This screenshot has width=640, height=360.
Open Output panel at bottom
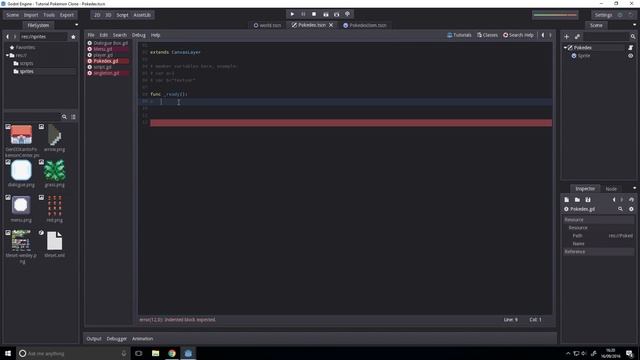[94, 339]
